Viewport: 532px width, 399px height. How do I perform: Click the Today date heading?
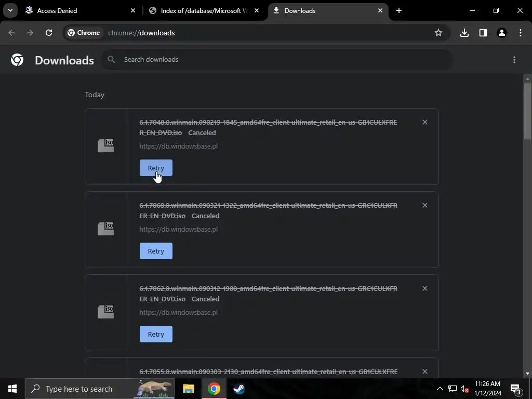pyautogui.click(x=95, y=95)
